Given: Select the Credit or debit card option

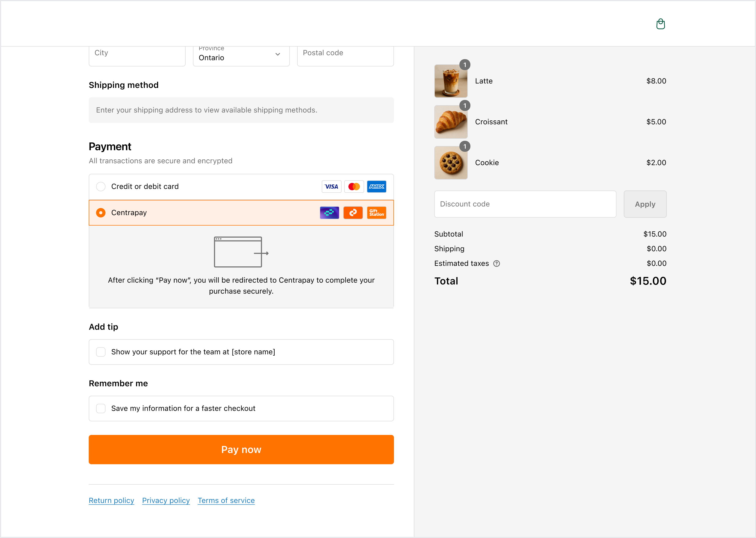Looking at the screenshot, I should pos(101,186).
